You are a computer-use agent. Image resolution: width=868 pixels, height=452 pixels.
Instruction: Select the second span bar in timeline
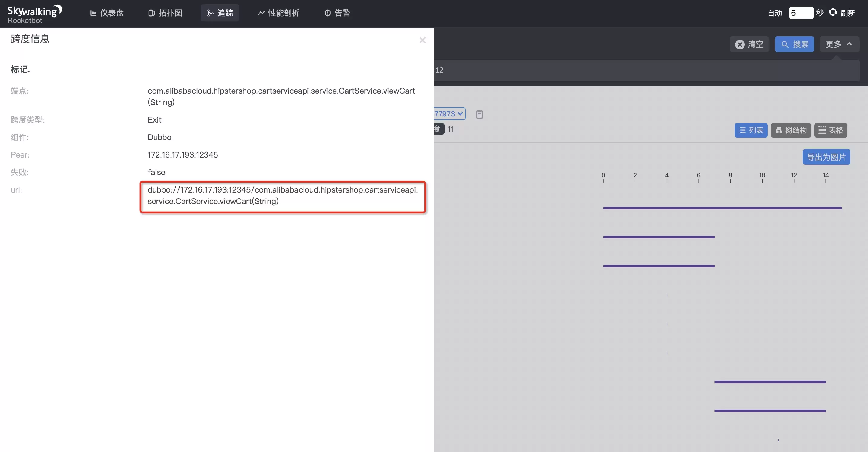tap(659, 237)
